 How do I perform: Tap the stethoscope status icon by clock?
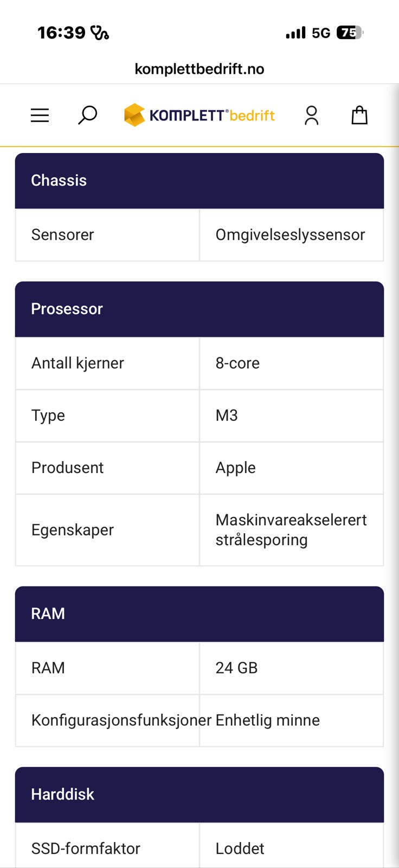pyautogui.click(x=100, y=33)
